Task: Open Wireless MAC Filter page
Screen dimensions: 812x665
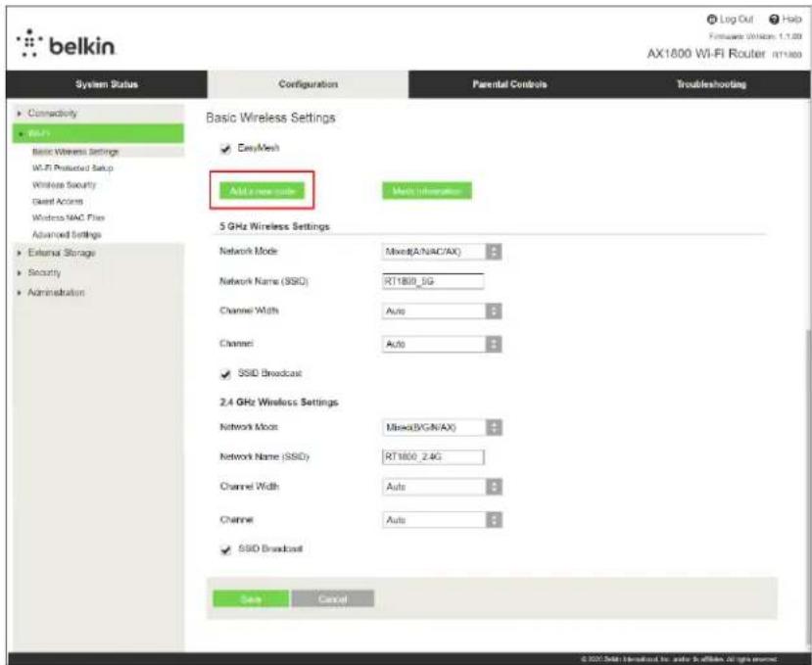Action: coord(69,218)
